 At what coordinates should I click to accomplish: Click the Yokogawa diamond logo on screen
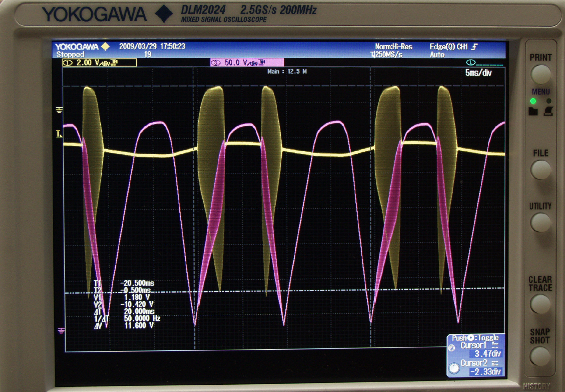105,46
